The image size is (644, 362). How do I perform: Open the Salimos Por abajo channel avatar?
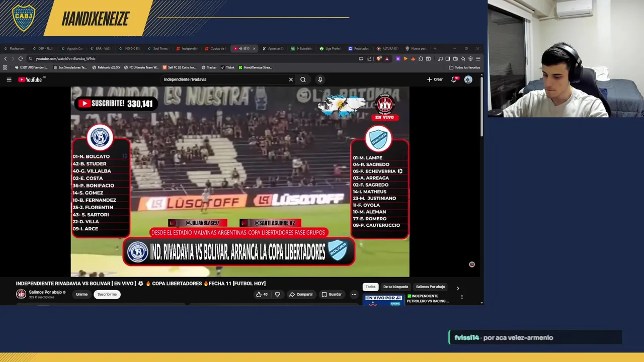pyautogui.click(x=21, y=294)
